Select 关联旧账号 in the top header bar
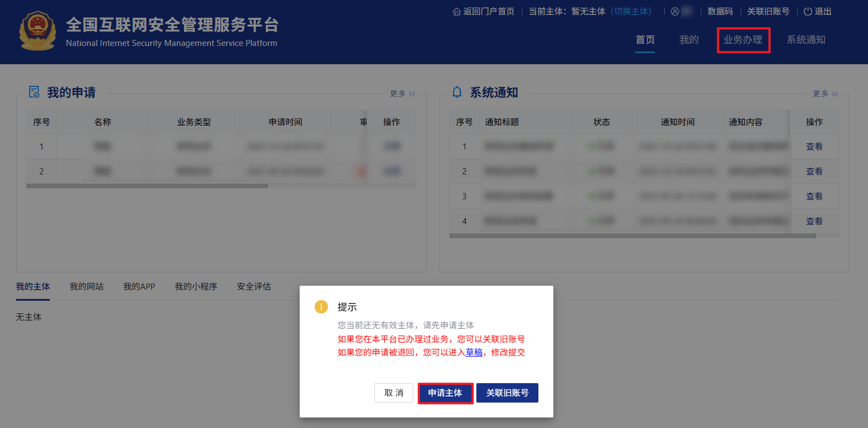 point(768,12)
